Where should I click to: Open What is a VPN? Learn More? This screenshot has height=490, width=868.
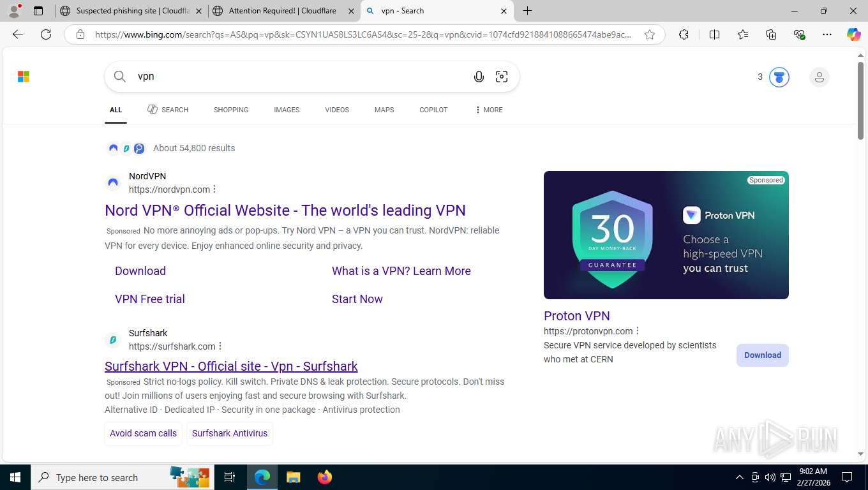(x=401, y=271)
